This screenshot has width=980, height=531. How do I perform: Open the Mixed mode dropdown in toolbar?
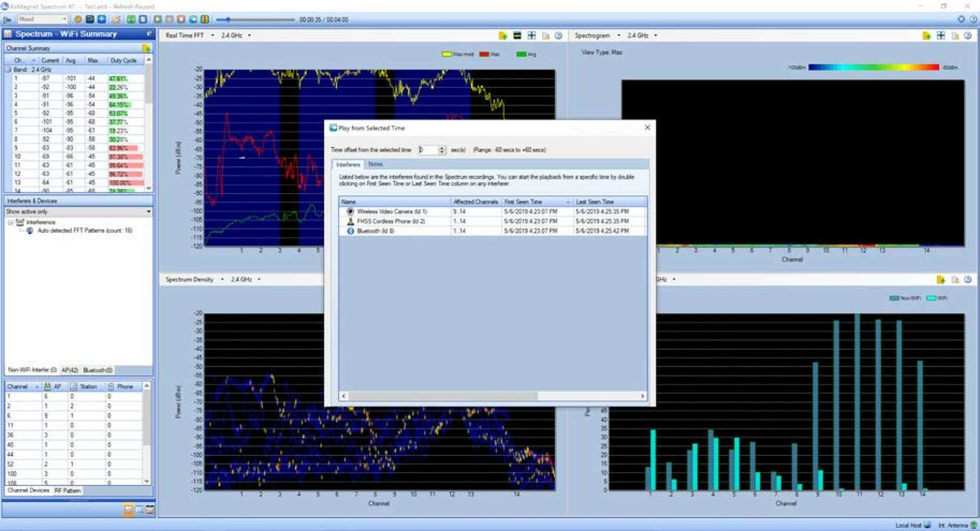(43, 19)
